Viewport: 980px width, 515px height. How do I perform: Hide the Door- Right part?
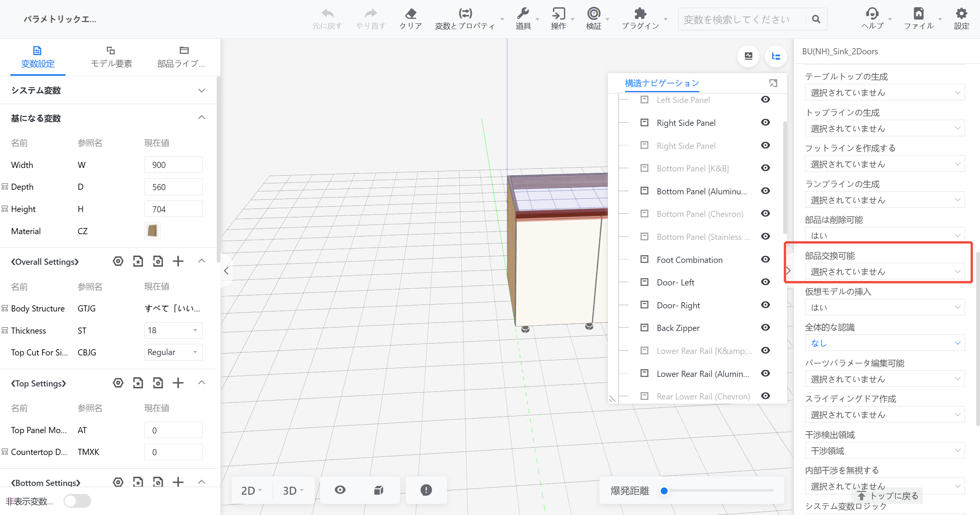(x=766, y=305)
